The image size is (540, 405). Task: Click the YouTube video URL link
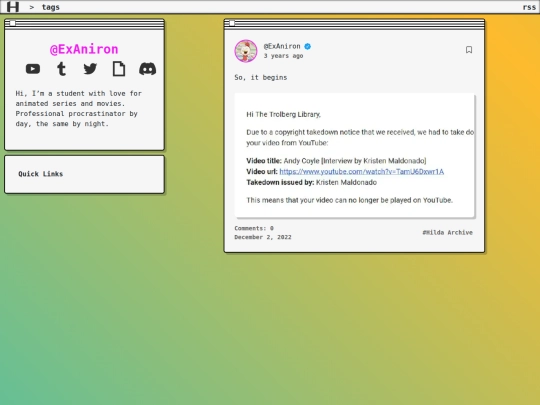pyautogui.click(x=362, y=172)
